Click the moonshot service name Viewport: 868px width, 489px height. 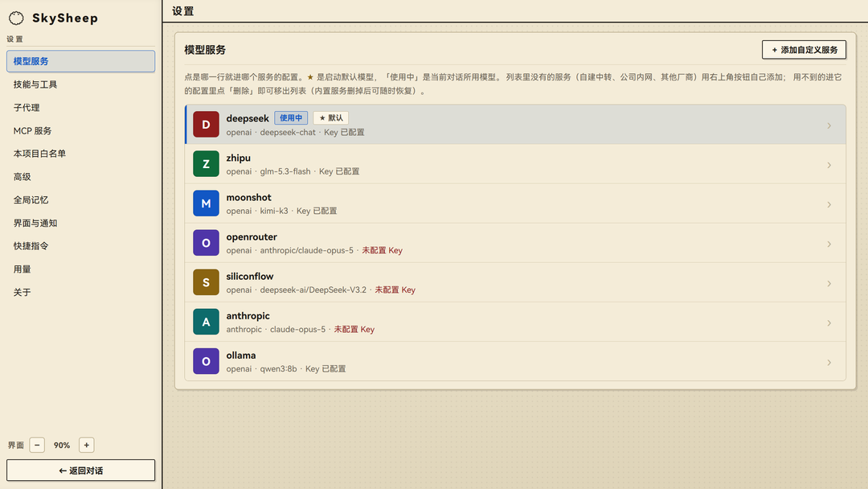(248, 197)
